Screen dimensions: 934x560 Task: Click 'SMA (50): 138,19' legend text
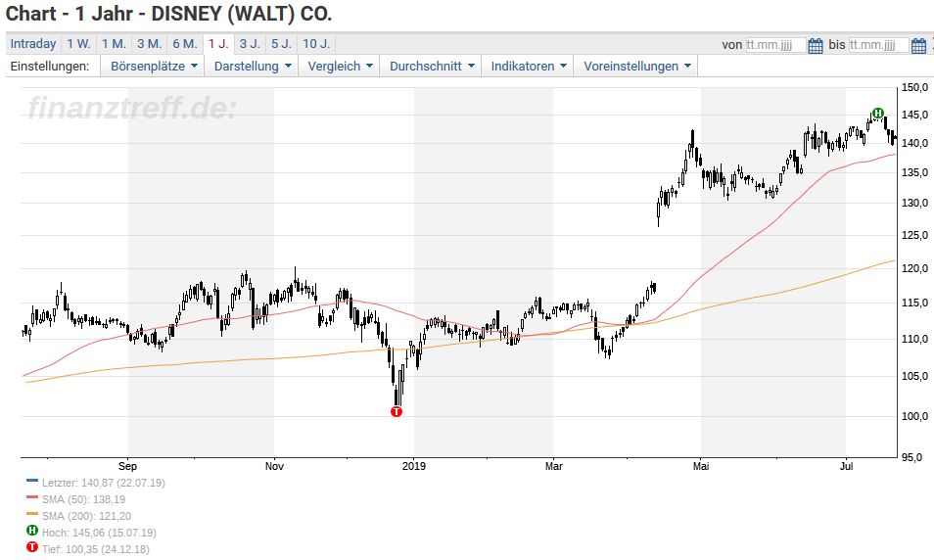83,499
